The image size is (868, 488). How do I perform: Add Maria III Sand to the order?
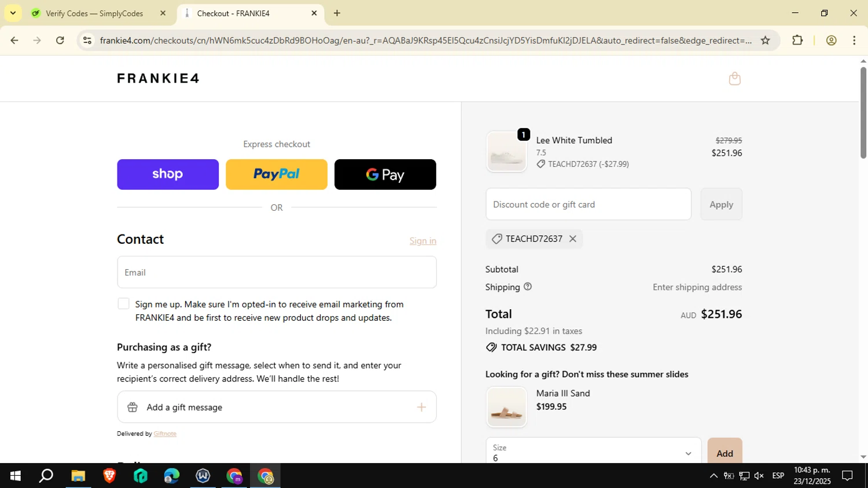click(x=724, y=453)
